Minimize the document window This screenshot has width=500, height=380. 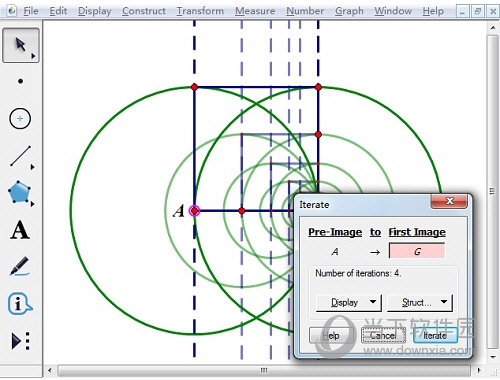coord(462,12)
